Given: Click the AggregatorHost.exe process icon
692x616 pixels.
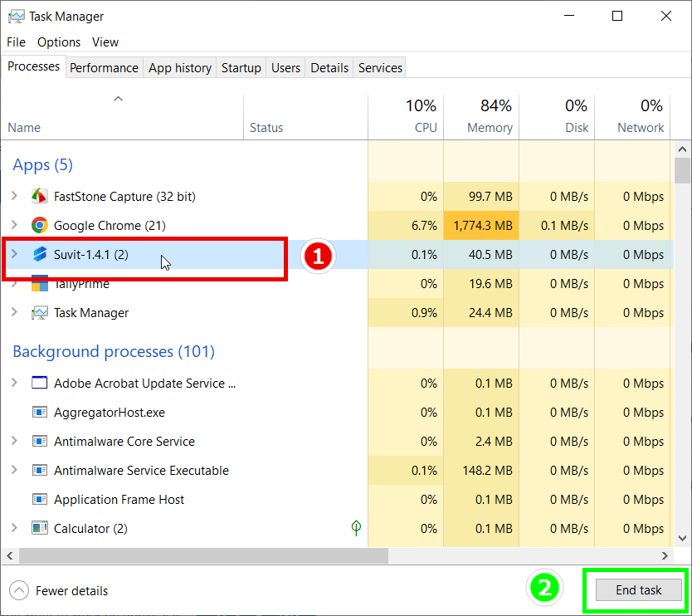Looking at the screenshot, I should pyautogui.click(x=39, y=412).
